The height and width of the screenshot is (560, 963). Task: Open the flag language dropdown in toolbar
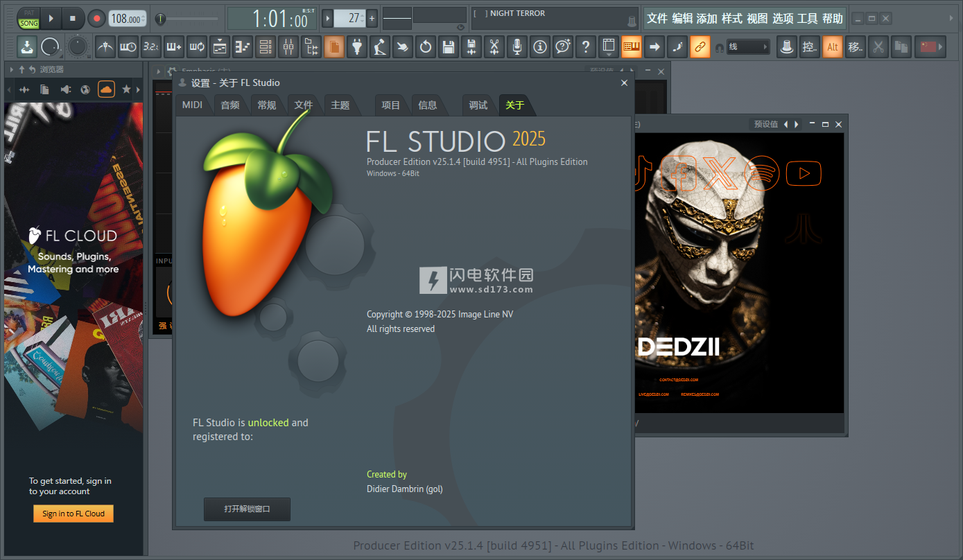(x=929, y=47)
